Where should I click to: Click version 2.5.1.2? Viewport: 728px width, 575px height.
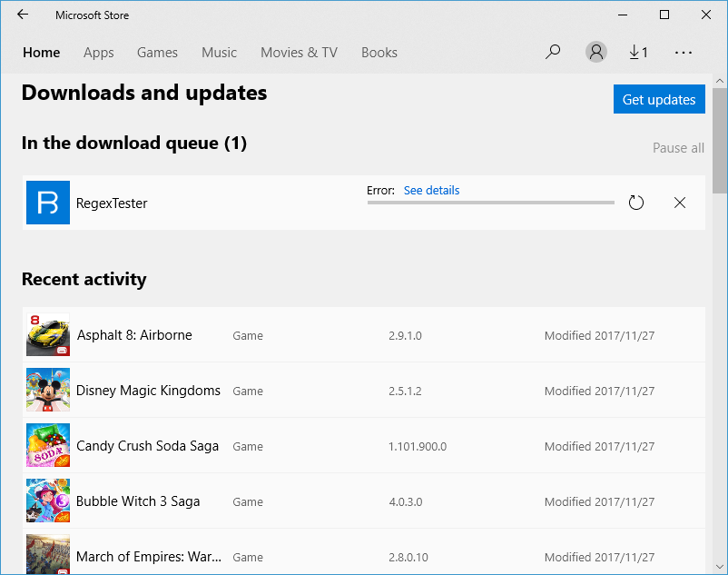405,392
